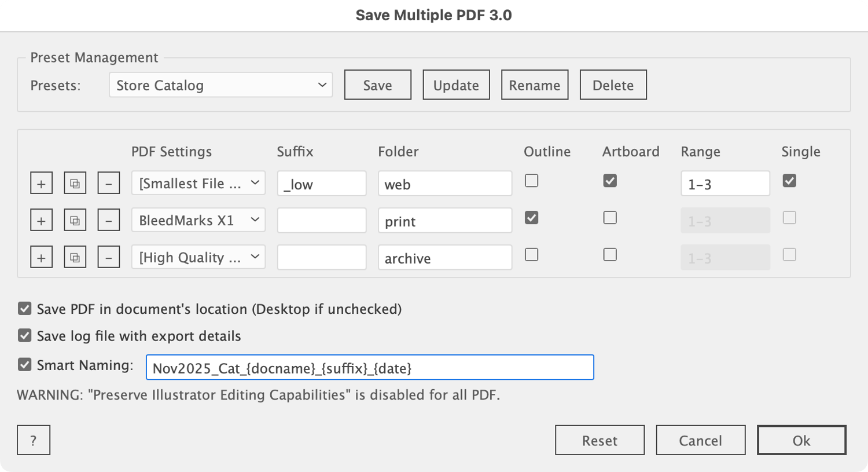The height and width of the screenshot is (472, 868).
Task: Disable Outline for the print row
Action: tap(531, 218)
